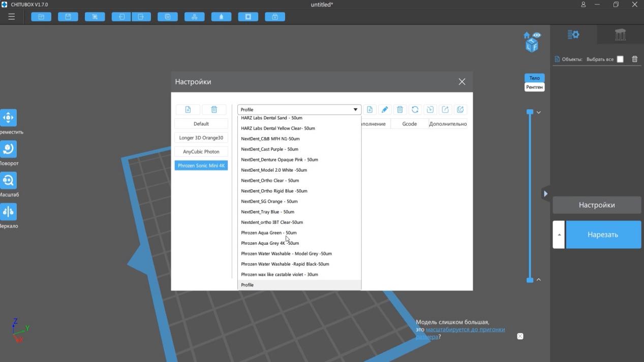Image resolution: width=644 pixels, height=362 pixels.
Task: Click the open file toolbar icon
Action: [41, 17]
